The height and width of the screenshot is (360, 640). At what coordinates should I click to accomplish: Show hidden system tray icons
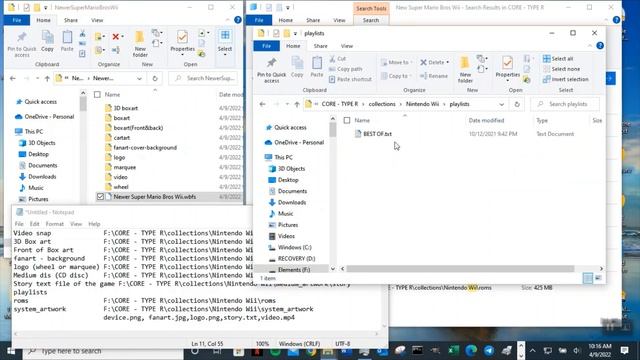click(532, 351)
